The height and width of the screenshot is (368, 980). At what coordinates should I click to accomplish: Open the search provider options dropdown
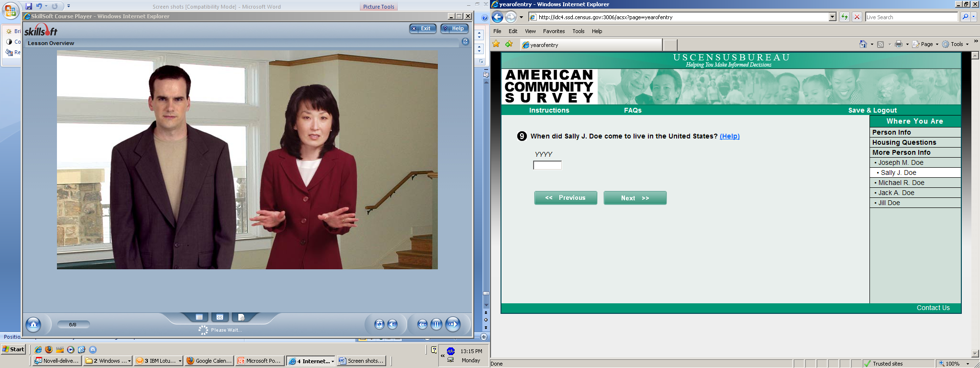click(973, 17)
